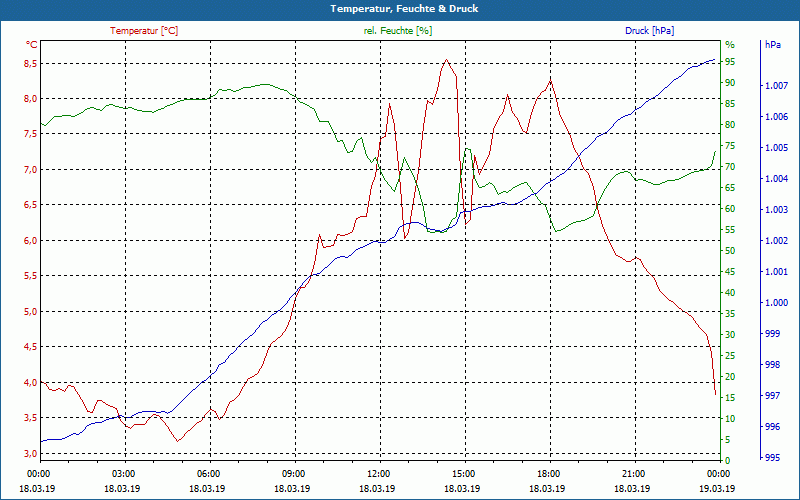Click the 3,5 temperature axis value

tap(30, 417)
